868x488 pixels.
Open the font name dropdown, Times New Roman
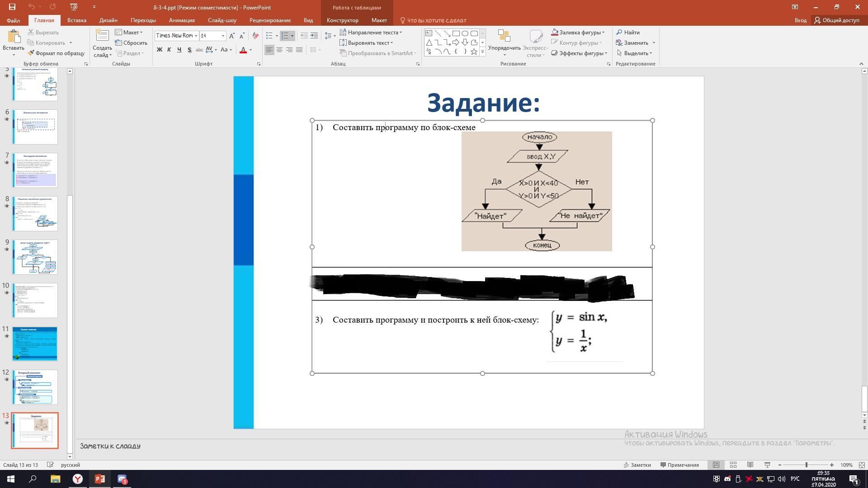pyautogui.click(x=196, y=36)
